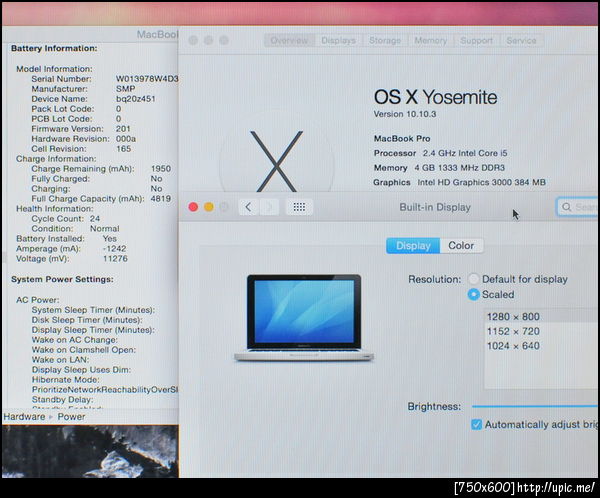The width and height of the screenshot is (600, 498).
Task: Click the OS X Yosemite title text
Action: [x=435, y=97]
